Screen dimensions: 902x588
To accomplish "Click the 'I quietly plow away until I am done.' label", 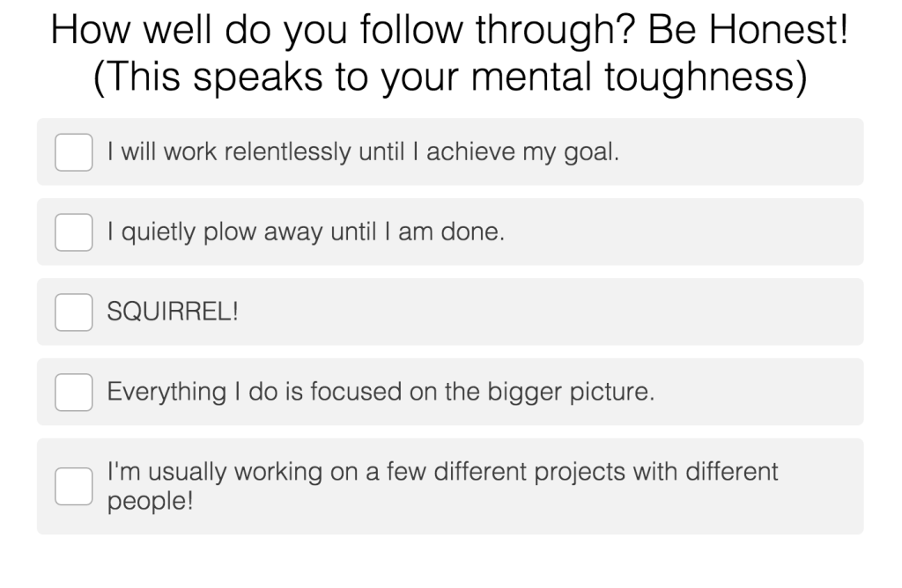I will [306, 232].
